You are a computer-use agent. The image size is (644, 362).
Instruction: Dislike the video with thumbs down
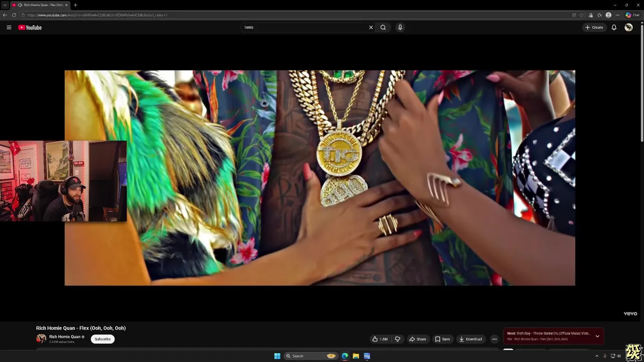coord(397,339)
